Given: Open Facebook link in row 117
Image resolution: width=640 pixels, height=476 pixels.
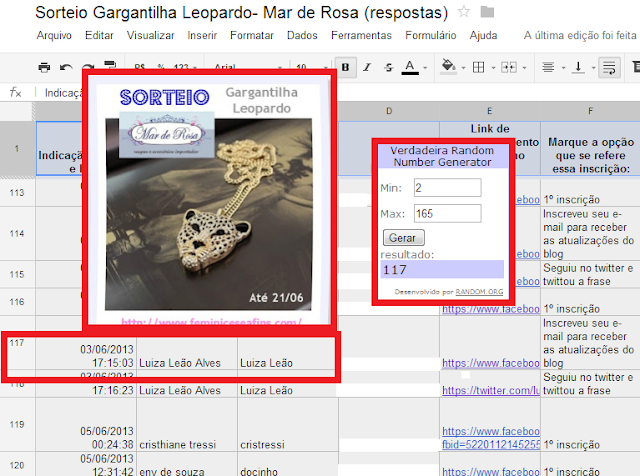Looking at the screenshot, I should (x=491, y=363).
